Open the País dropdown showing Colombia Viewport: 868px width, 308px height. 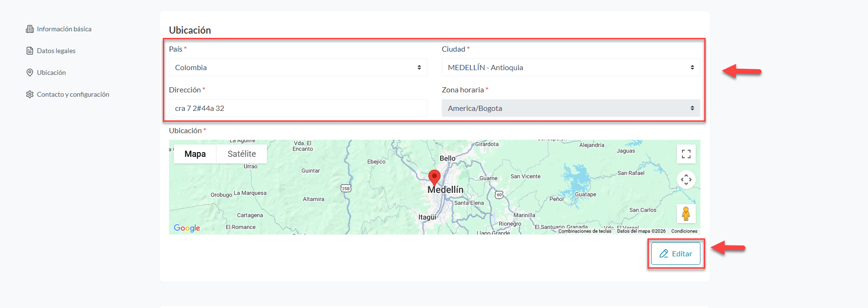pos(298,67)
